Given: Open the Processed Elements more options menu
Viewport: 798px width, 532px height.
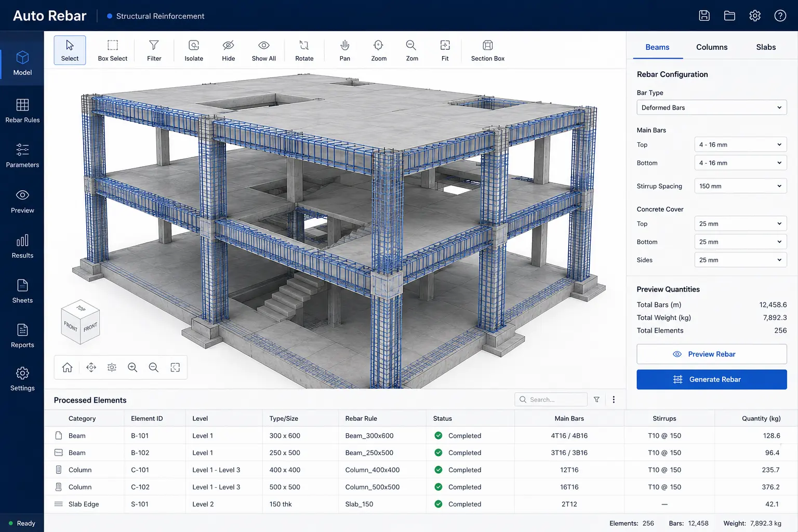Looking at the screenshot, I should [x=614, y=400].
